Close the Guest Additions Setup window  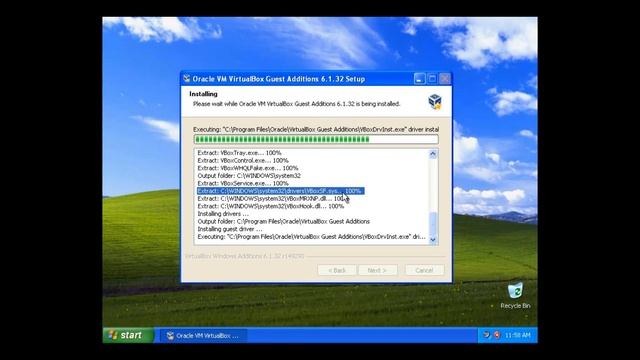(x=445, y=79)
